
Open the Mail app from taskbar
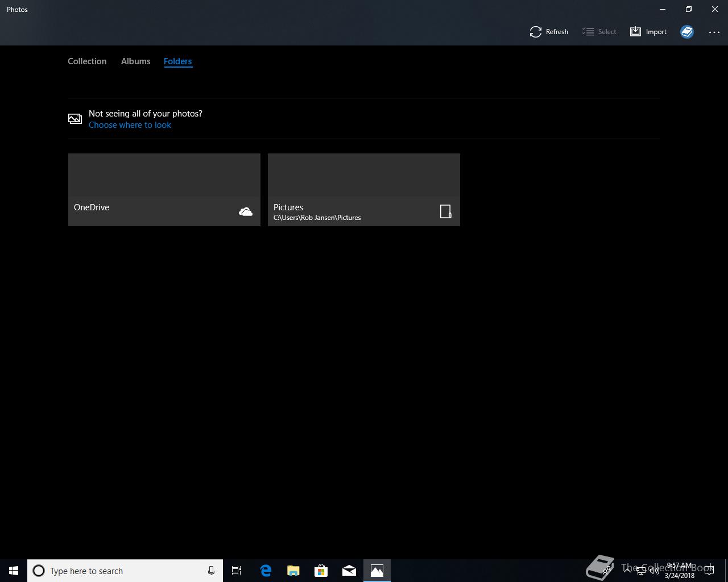point(349,571)
